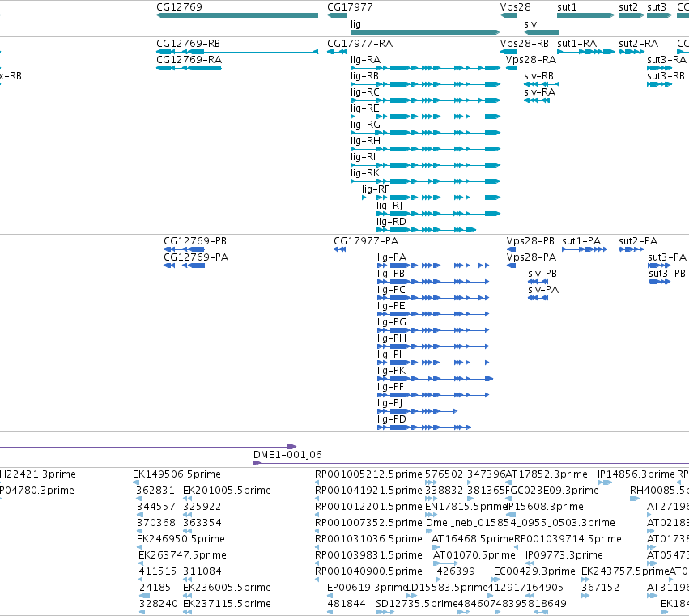Select protein sut1-PA label

581,241
